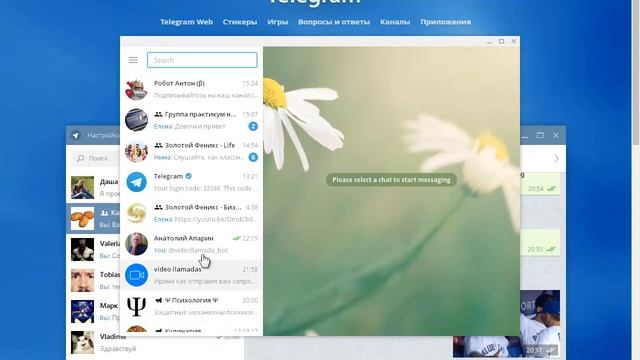This screenshot has width=640, height=360.
Task: Open Стикеры link on webpage
Action: coord(240,22)
